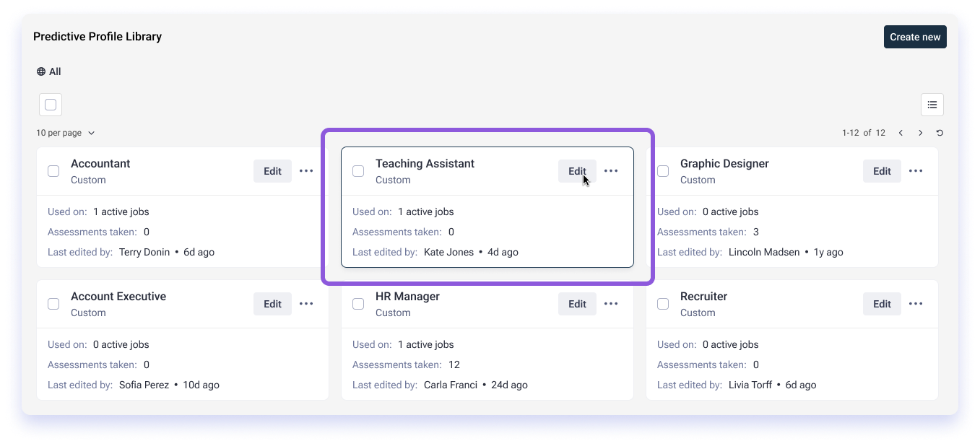Tick the Teaching Assistant checkbox

[x=358, y=171]
